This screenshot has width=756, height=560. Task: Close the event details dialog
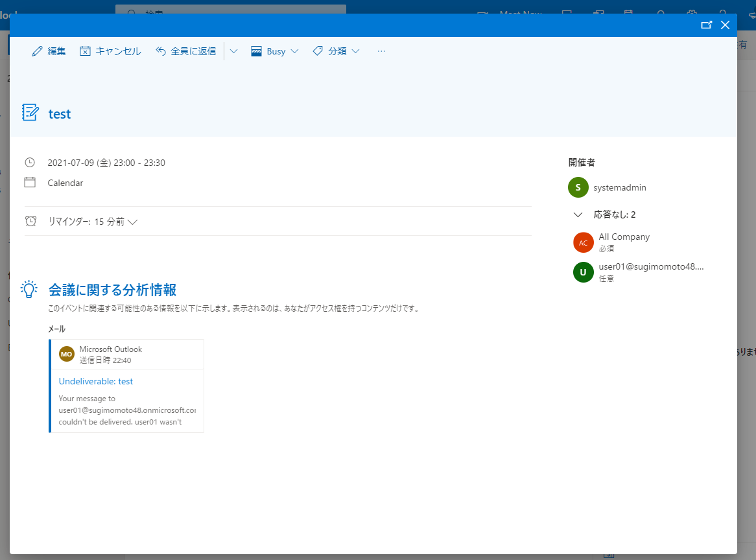point(725,25)
